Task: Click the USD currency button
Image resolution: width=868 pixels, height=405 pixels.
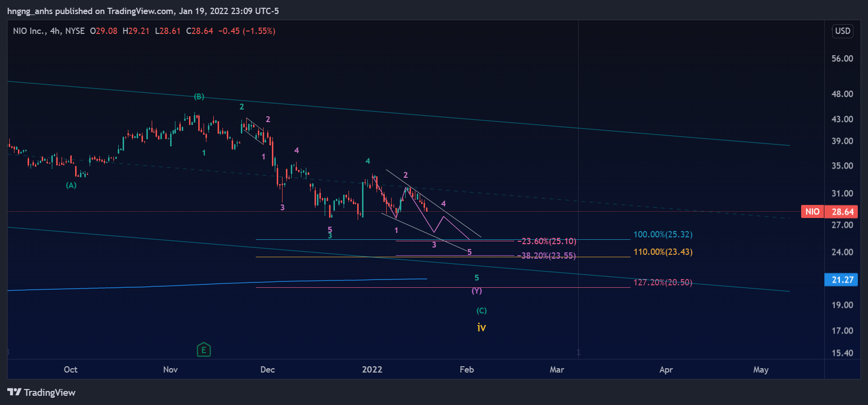Action: tap(842, 31)
